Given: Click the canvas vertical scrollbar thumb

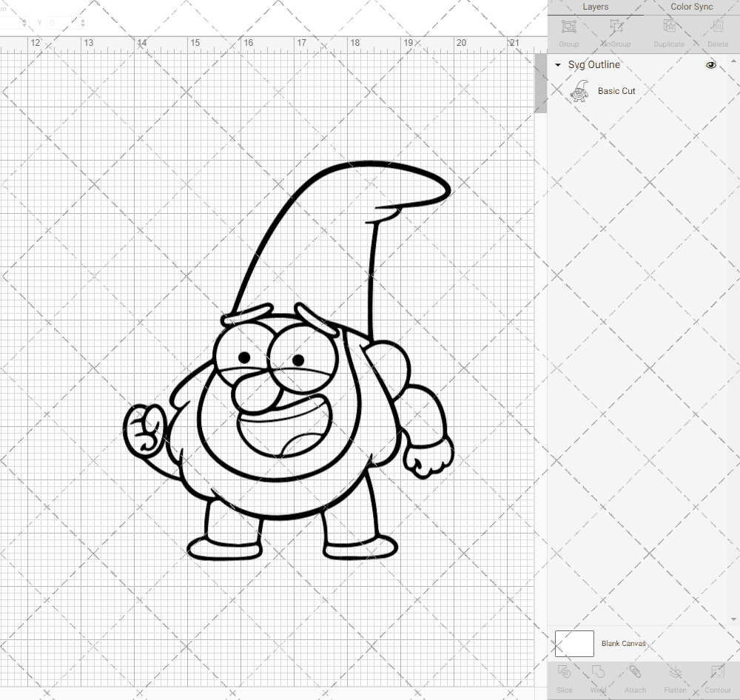Looking at the screenshot, I should click(540, 83).
